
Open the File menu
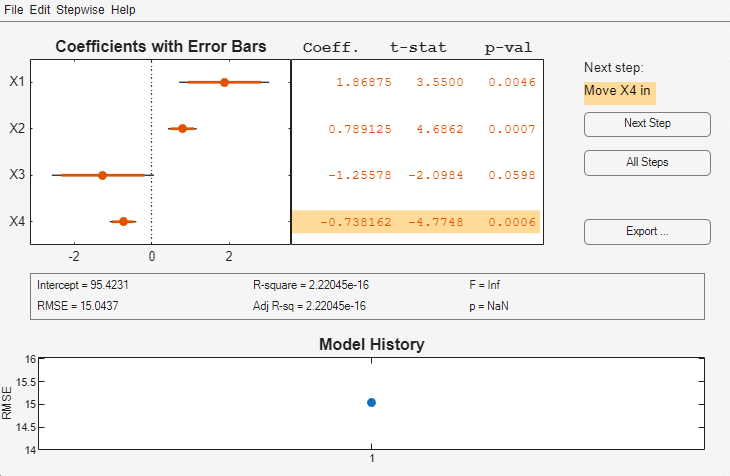(x=14, y=10)
